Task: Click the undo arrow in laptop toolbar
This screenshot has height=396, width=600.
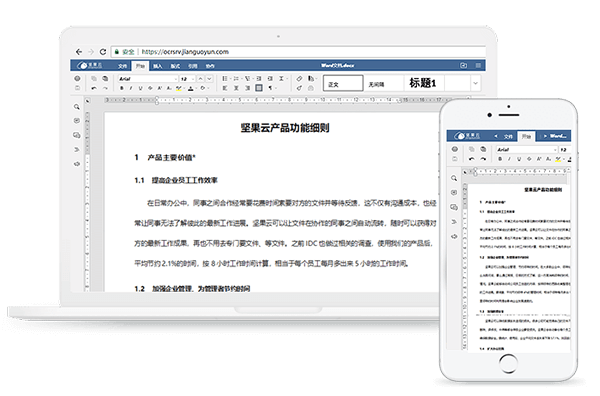Action: [94, 88]
